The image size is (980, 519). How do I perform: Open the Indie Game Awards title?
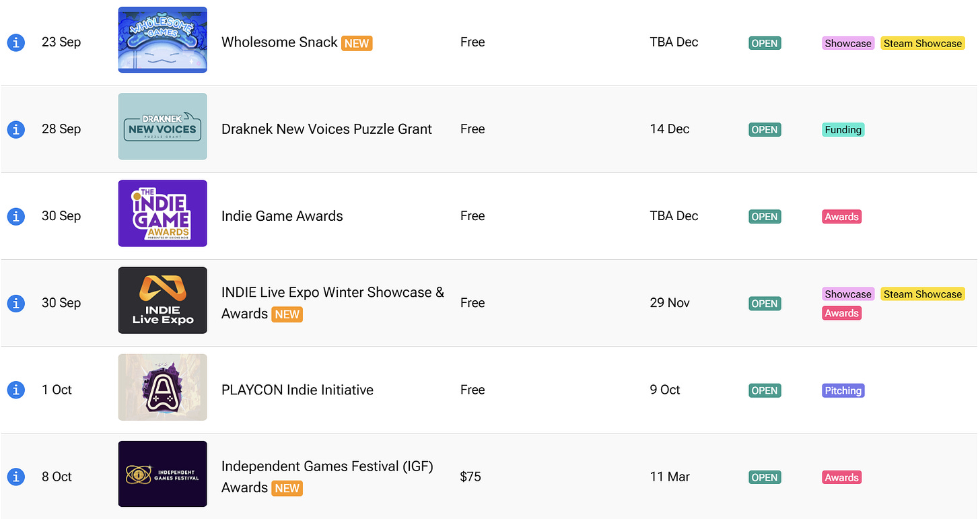(282, 216)
